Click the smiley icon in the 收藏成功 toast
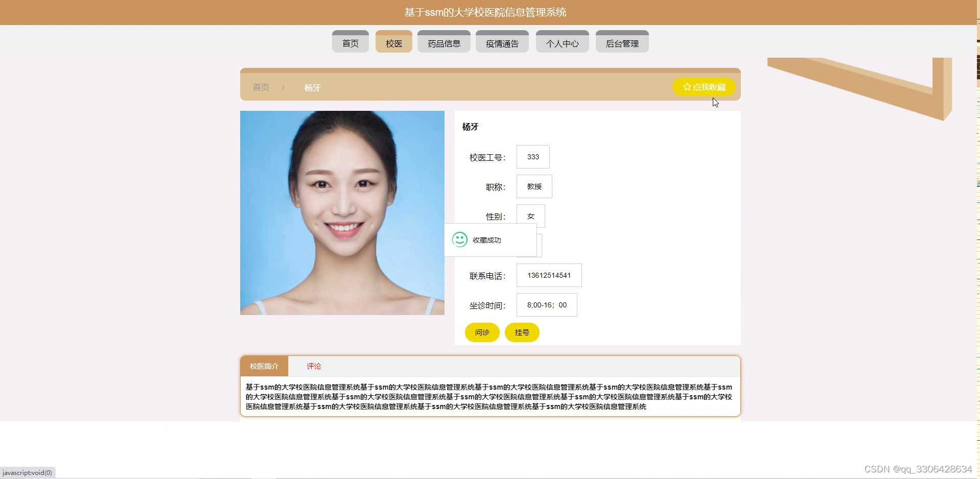The width and height of the screenshot is (980, 479). [459, 240]
